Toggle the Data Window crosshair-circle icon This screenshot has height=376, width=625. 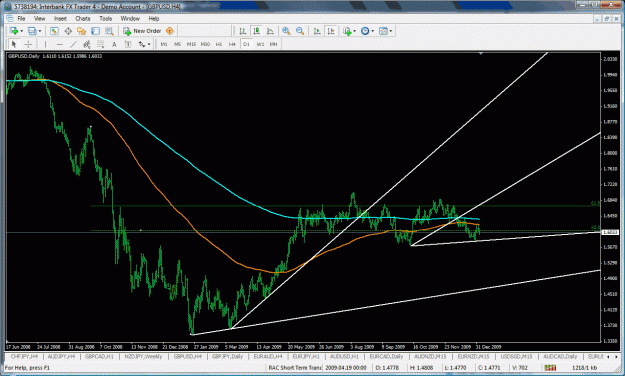[68, 31]
